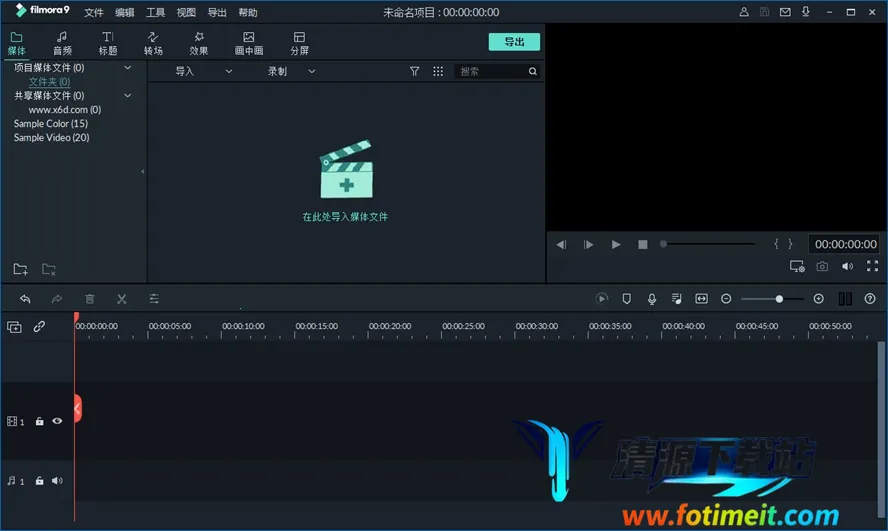Mute audio track 1 speaker
Screen dimensions: 888x531
click(57, 481)
